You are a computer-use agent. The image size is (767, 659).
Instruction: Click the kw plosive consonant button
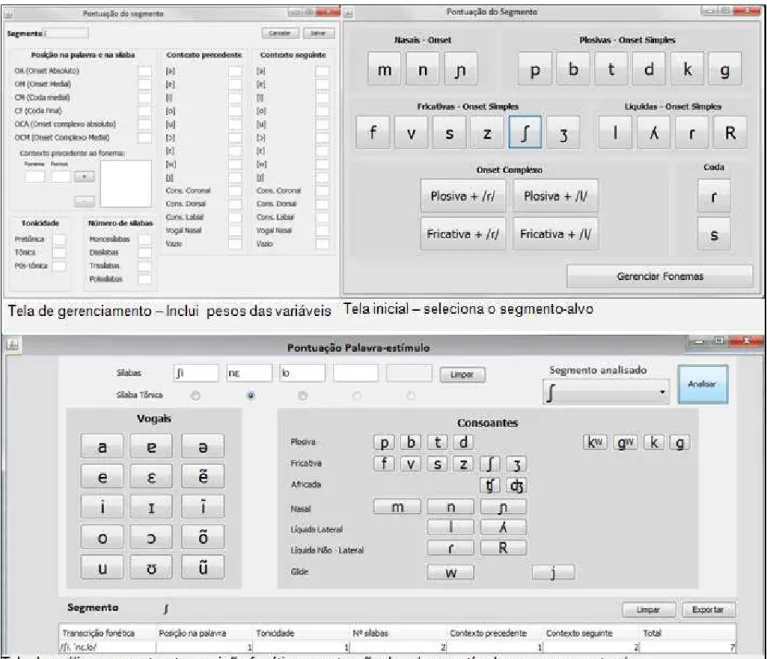[595, 443]
